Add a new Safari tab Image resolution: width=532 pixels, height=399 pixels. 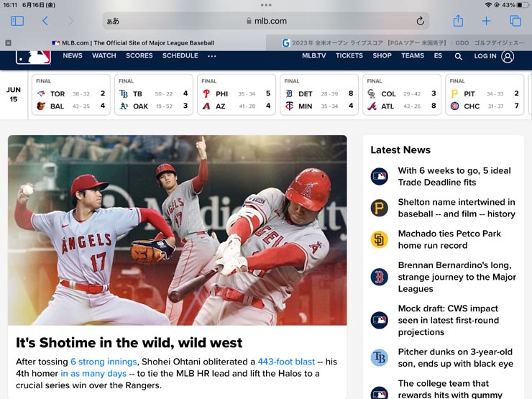(x=486, y=21)
